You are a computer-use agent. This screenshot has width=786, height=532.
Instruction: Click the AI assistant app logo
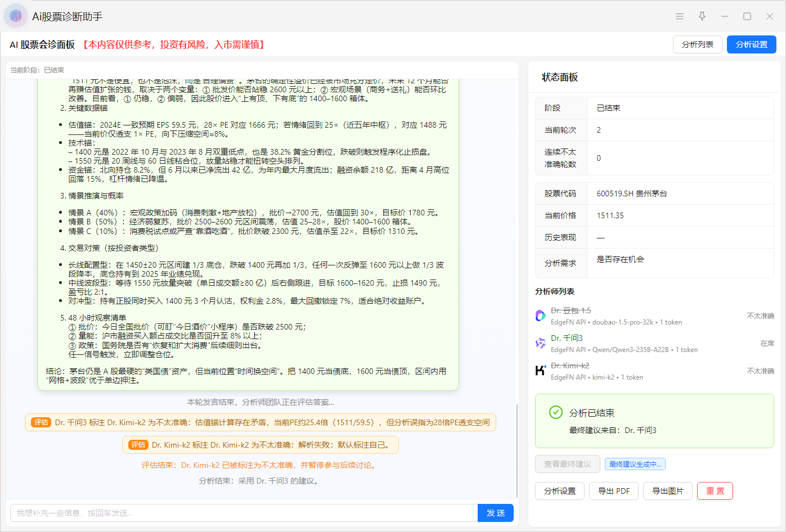(16, 16)
